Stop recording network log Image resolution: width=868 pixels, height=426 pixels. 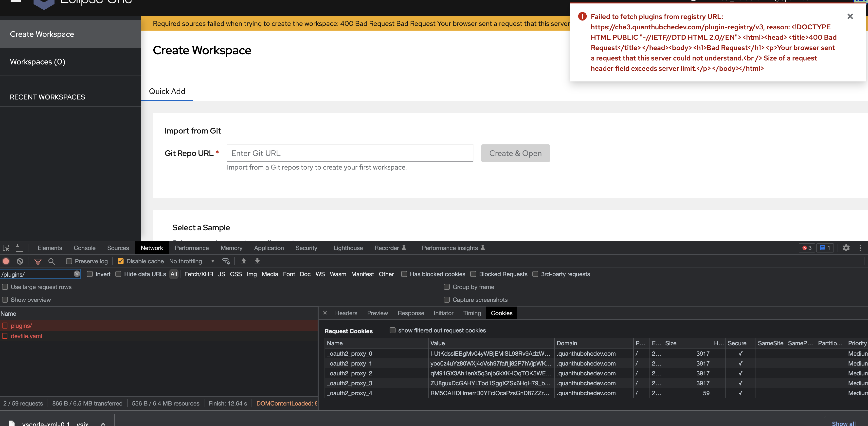[6, 261]
